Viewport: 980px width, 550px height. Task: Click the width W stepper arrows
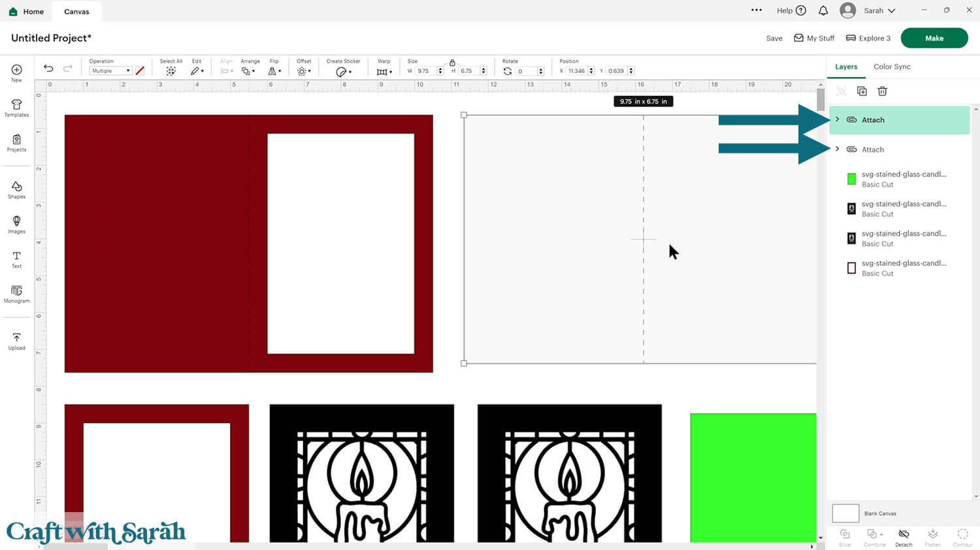click(x=440, y=71)
